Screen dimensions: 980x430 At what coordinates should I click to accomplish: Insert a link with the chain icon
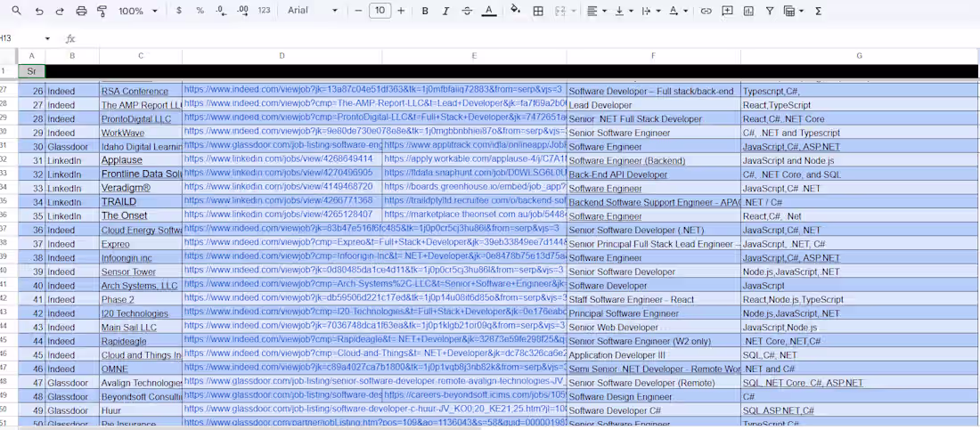(706, 11)
